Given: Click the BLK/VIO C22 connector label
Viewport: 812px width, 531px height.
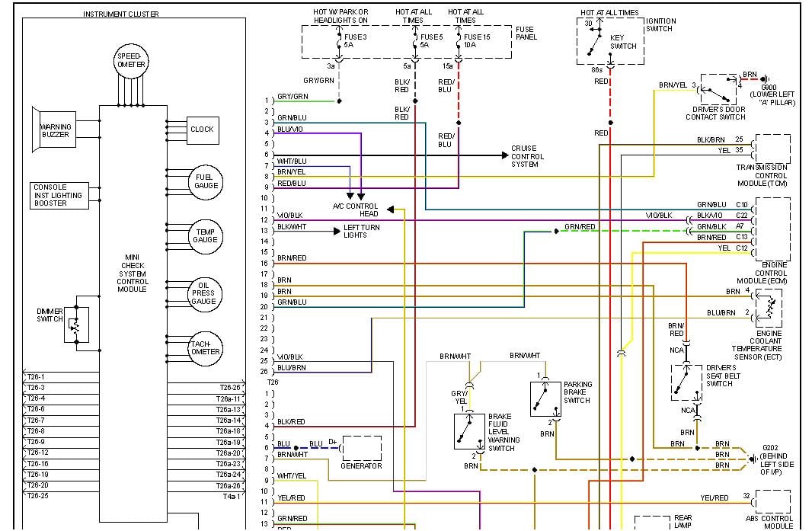Looking at the screenshot, I should coord(722,216).
